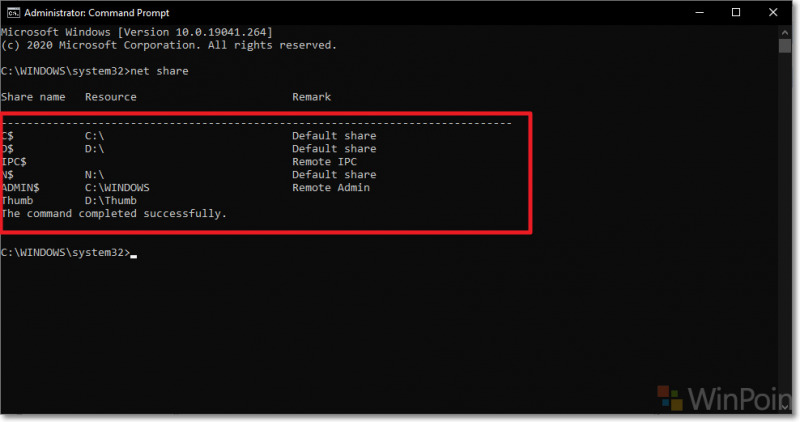This screenshot has width=800, height=422.
Task: Click the Microsoft Corporation copyright line
Action: tap(169, 45)
